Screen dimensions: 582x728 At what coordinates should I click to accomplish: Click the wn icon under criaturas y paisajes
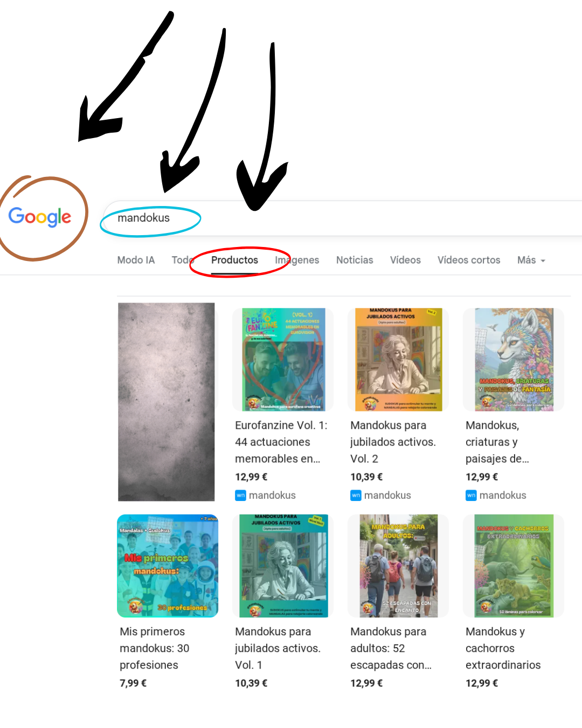click(x=471, y=495)
